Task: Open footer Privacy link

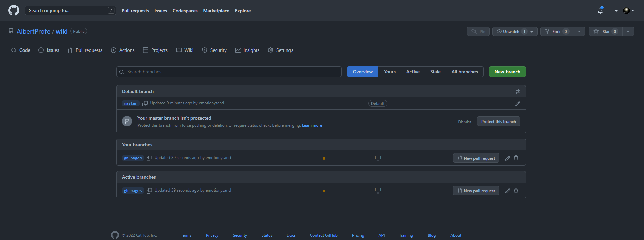Action: tap(212, 235)
